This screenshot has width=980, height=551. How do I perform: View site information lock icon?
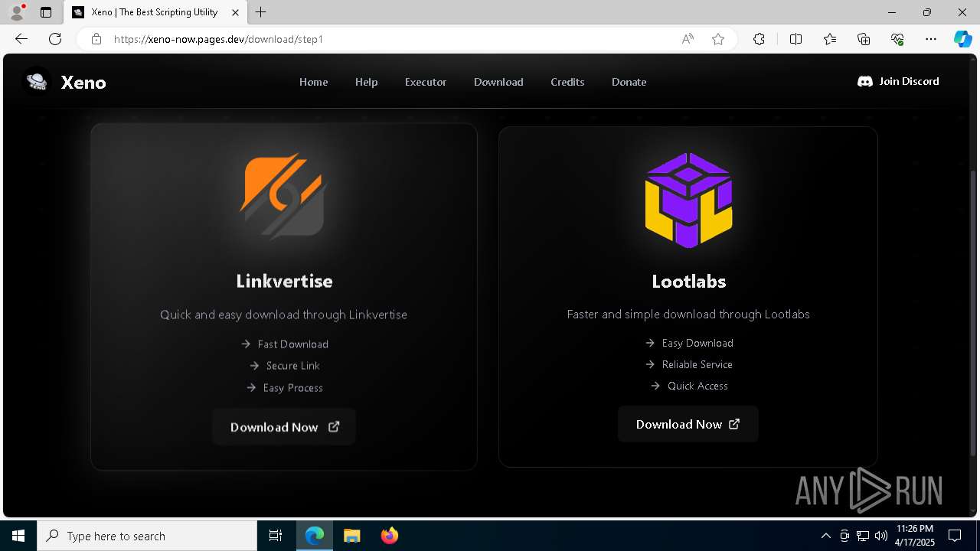click(x=96, y=39)
